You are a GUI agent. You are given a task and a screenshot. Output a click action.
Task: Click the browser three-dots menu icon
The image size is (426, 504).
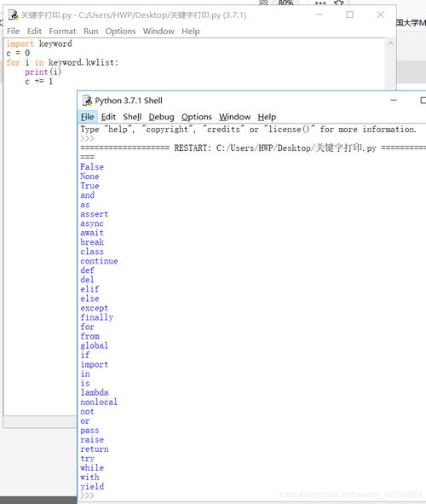point(320,3)
